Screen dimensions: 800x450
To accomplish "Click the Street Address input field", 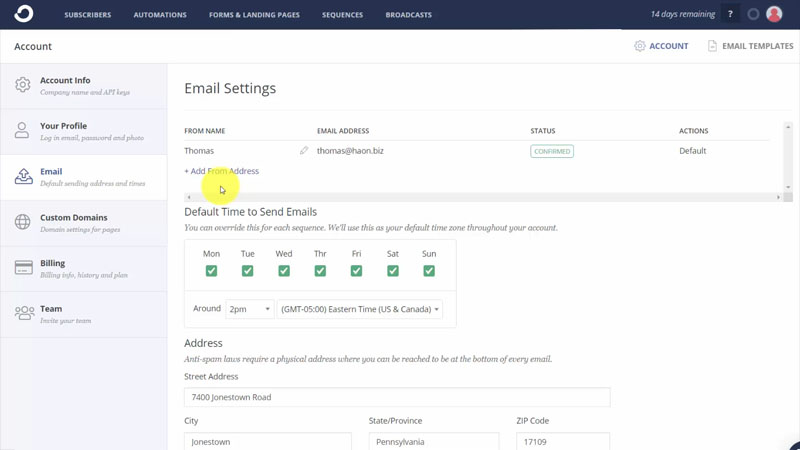I will coord(397,397).
